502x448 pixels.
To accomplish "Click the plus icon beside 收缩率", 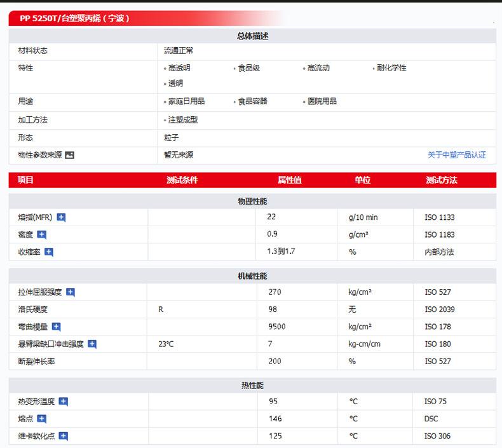I will (x=49, y=252).
